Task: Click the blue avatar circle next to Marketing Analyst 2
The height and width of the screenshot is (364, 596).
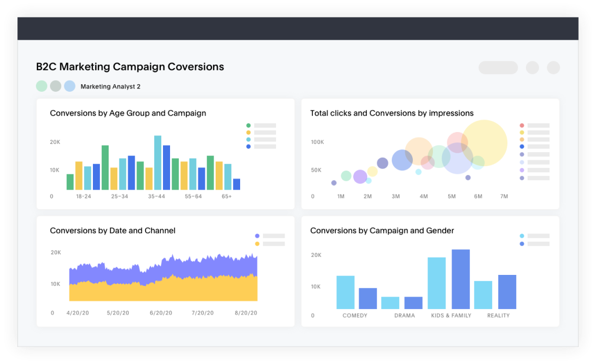Action: (70, 86)
